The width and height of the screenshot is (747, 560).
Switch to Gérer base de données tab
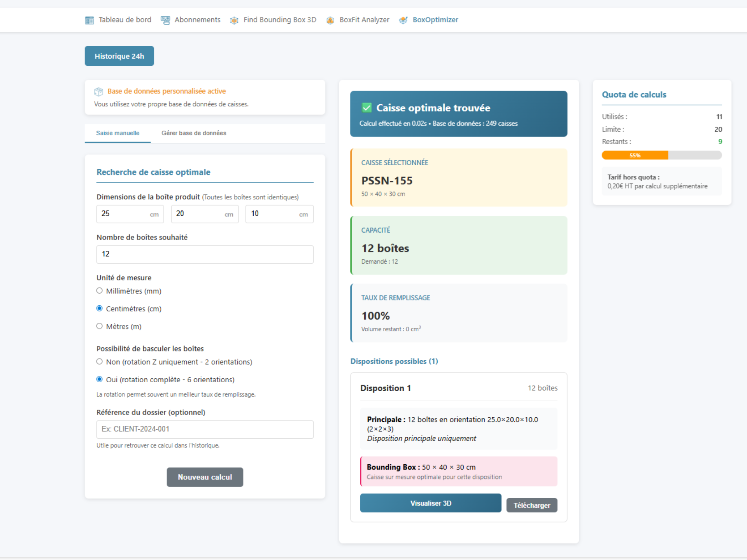pos(194,133)
